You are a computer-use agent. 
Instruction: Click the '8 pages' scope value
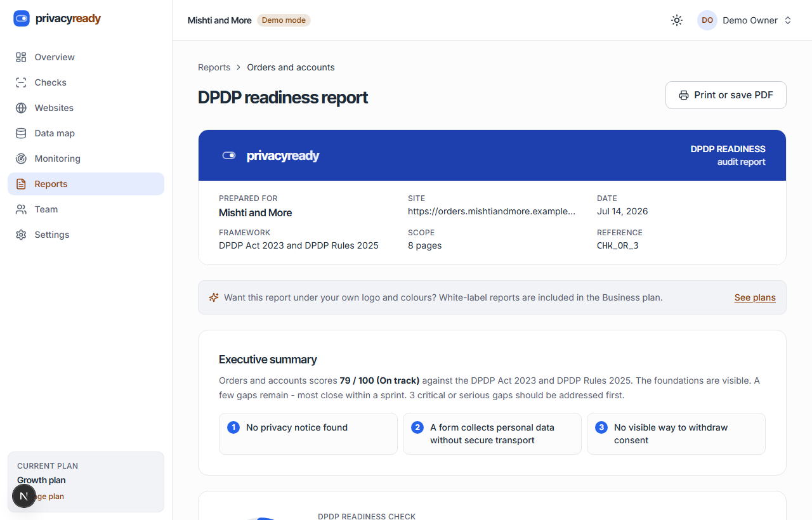click(424, 245)
